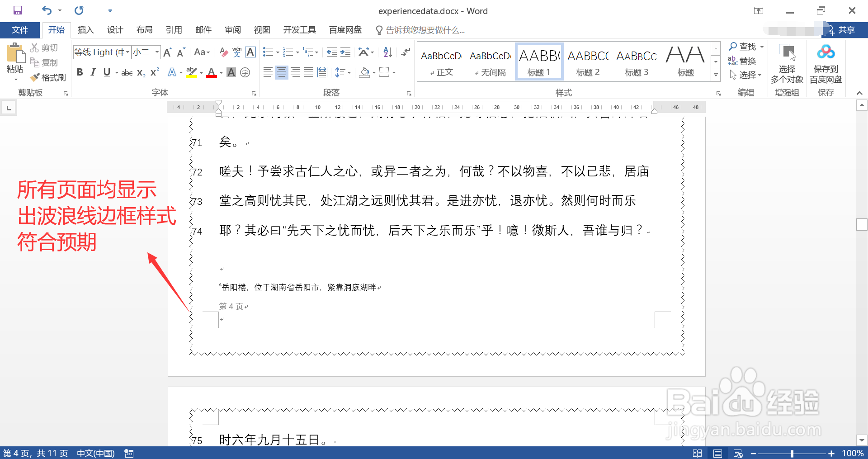Redo the last action
This screenshot has height=459, width=868.
pyautogui.click(x=79, y=10)
